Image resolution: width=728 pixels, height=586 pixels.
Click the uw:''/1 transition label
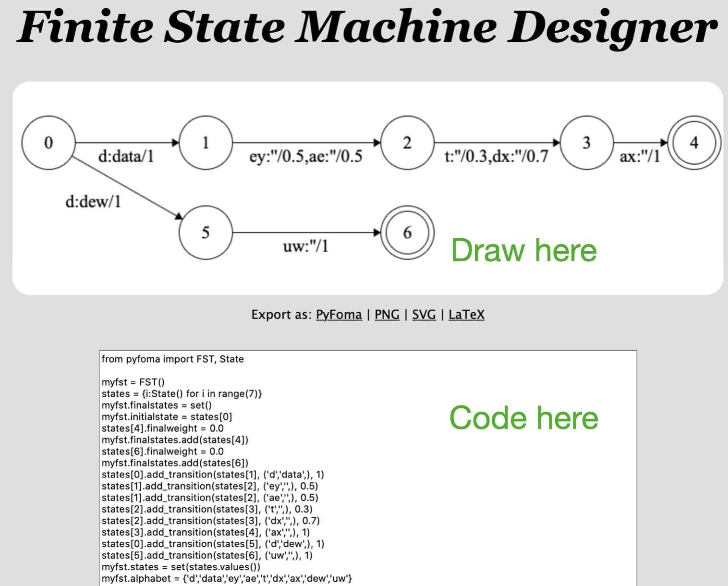[x=306, y=246]
